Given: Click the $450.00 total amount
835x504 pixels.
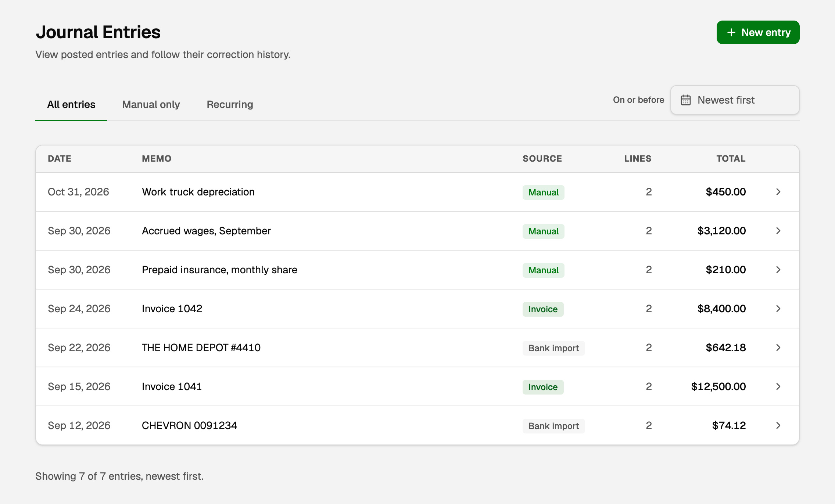Looking at the screenshot, I should pyautogui.click(x=725, y=192).
